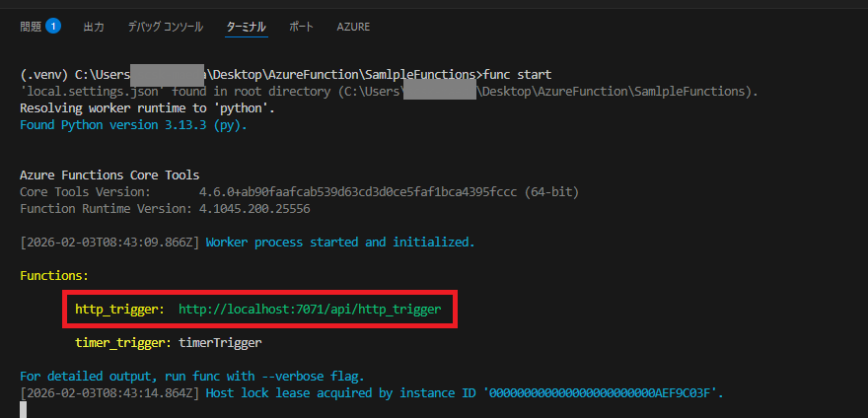
Task: Open the 問題 tab
Action: tap(30, 27)
